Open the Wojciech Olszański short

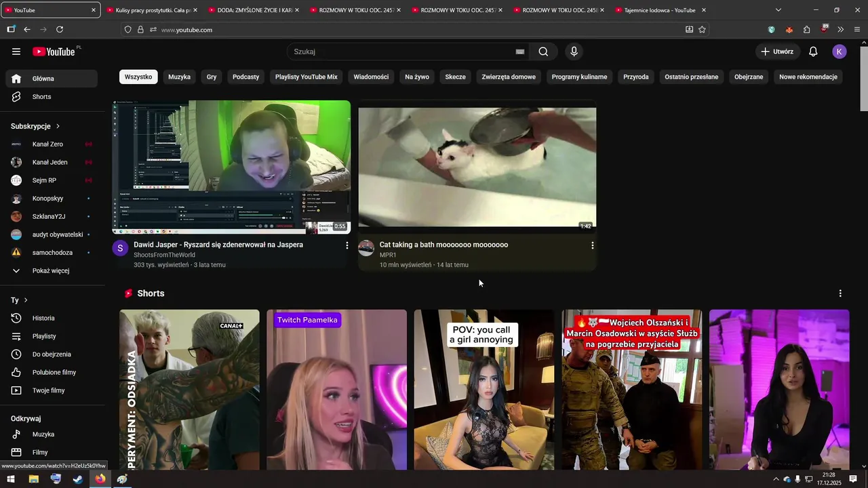pos(632,390)
